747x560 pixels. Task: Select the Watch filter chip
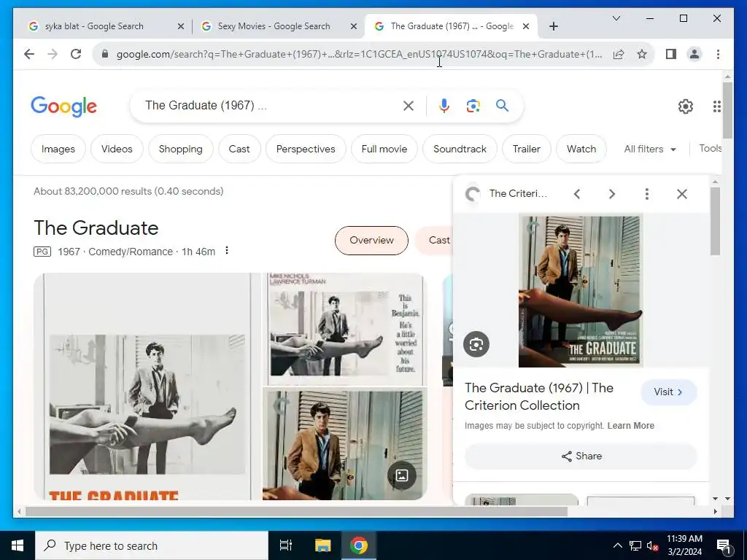click(581, 149)
